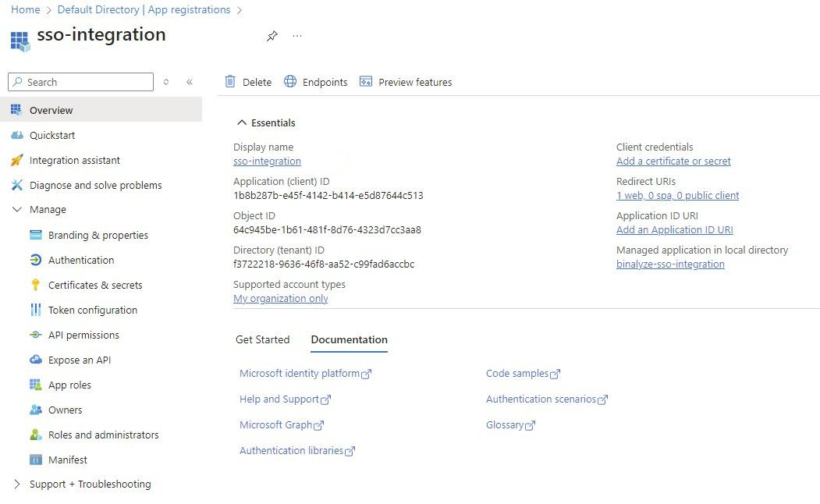
Task: Click the Delete trash icon
Action: (x=230, y=82)
